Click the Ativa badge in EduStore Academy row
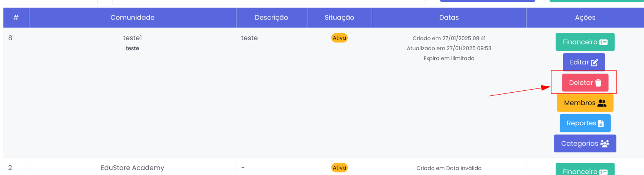644x175 pixels. click(x=339, y=168)
